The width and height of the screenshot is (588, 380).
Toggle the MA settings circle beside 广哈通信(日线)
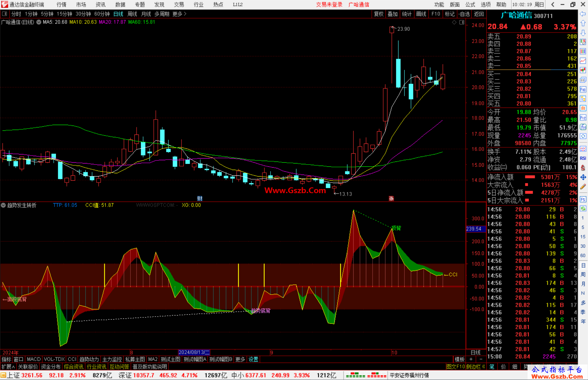[39, 22]
